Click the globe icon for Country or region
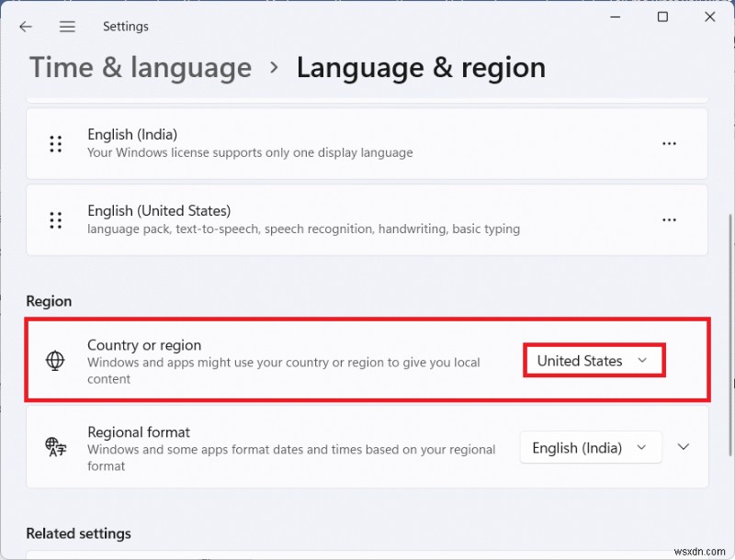This screenshot has height=560, width=735. click(x=55, y=361)
